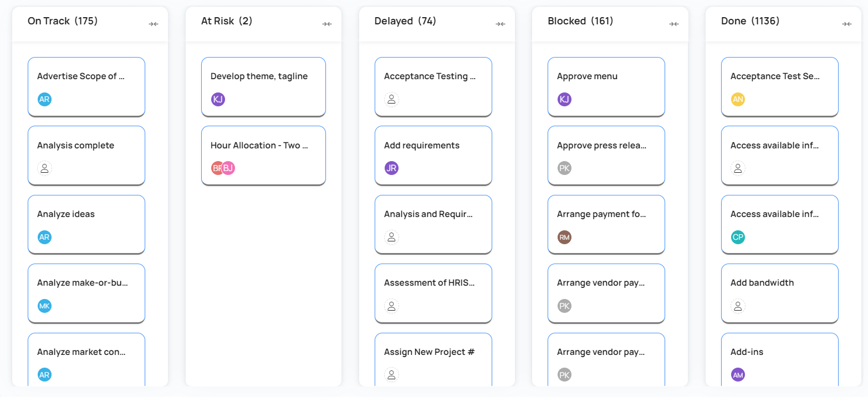
Task: Click BJ avatar on Hour Allocation card
Action: 228,168
